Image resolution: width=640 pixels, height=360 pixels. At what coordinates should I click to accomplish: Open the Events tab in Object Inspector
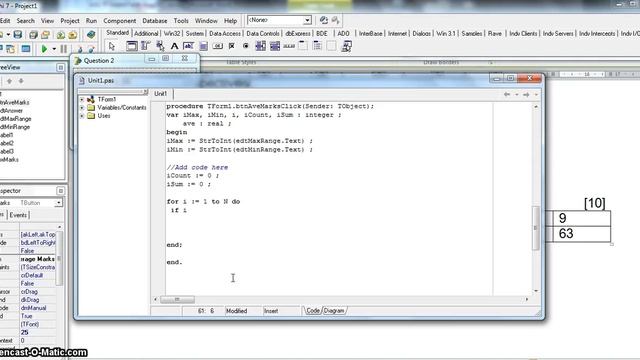pyautogui.click(x=18, y=215)
